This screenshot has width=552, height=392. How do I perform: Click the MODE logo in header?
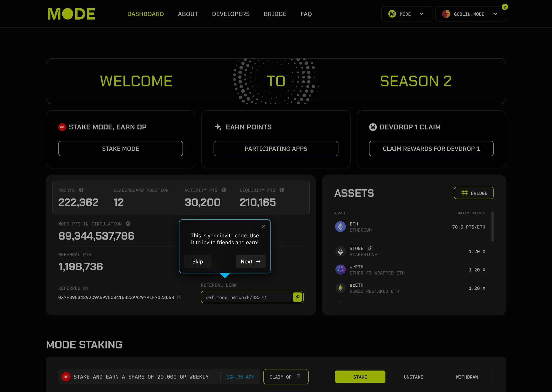pos(71,14)
